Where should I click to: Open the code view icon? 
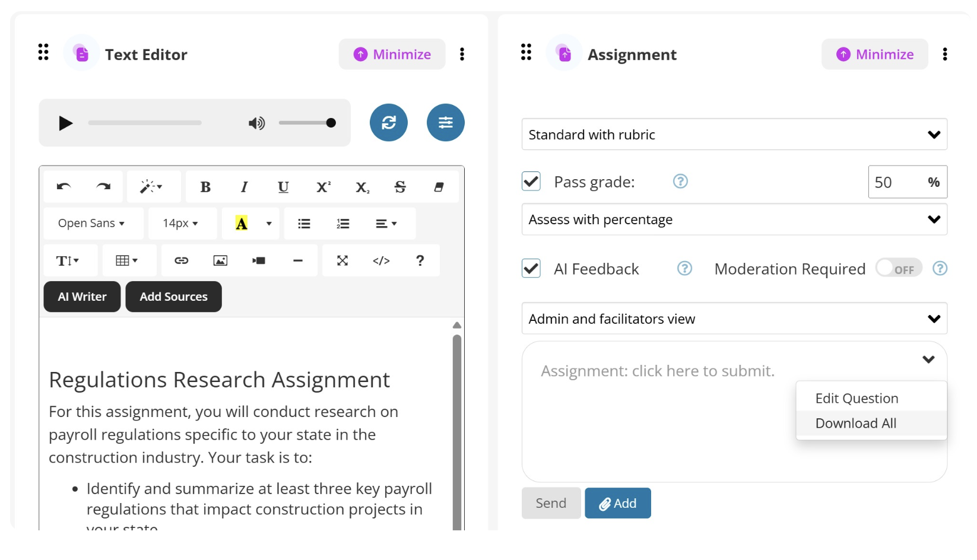click(381, 260)
